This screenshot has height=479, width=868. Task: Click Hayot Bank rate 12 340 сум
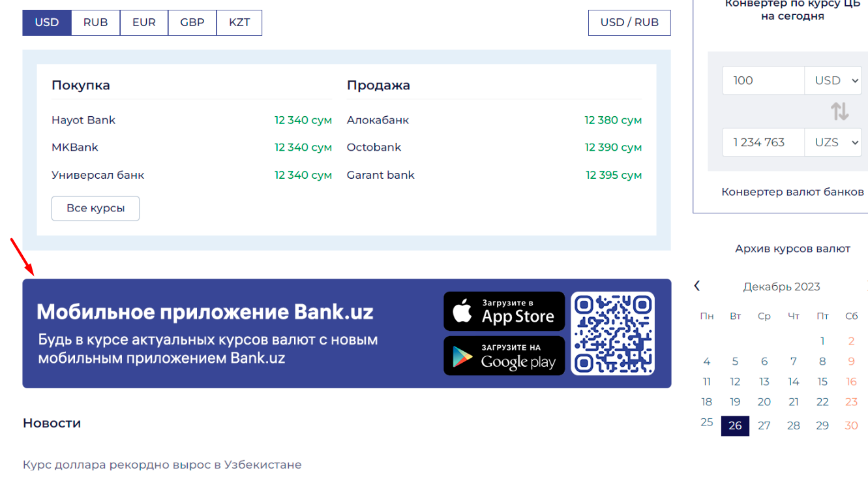[x=303, y=120]
